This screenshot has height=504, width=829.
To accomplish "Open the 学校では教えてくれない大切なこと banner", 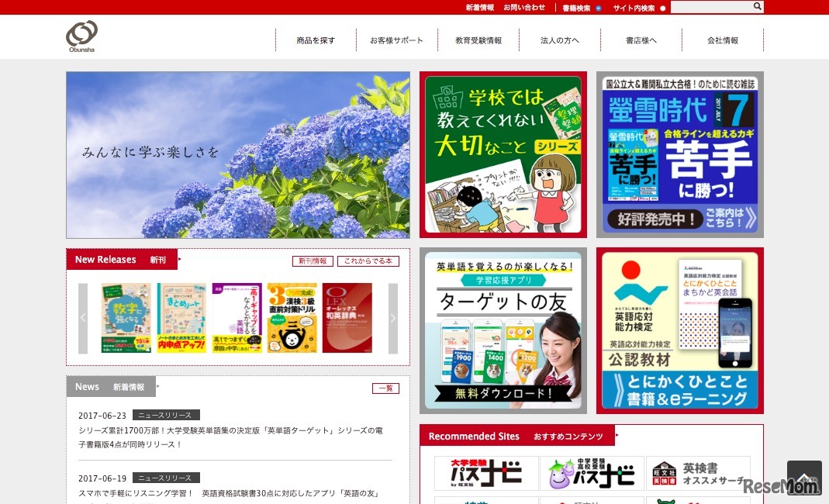I will point(503,154).
